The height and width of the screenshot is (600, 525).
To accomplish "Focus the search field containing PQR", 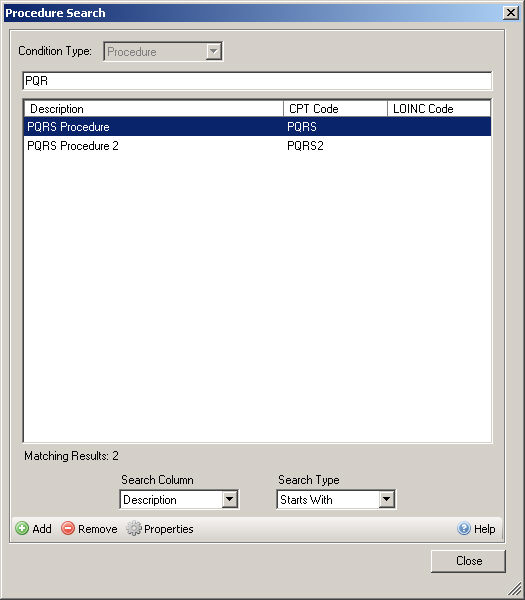I will tap(258, 81).
